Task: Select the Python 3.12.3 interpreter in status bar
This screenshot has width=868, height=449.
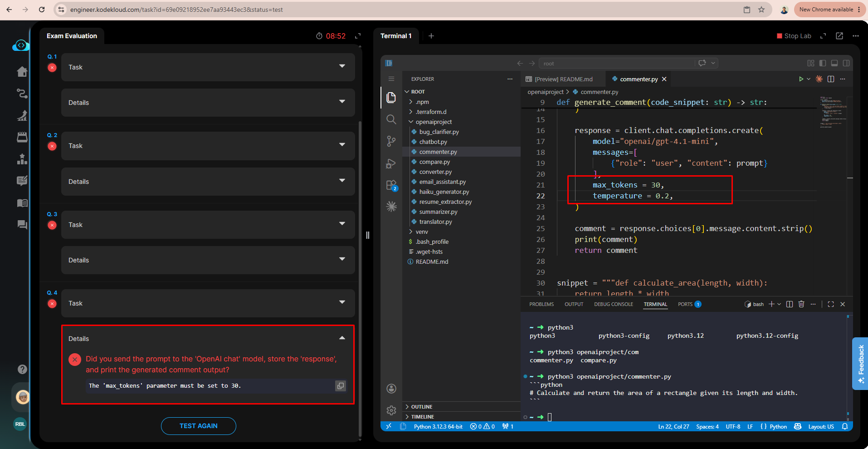Action: [438, 426]
